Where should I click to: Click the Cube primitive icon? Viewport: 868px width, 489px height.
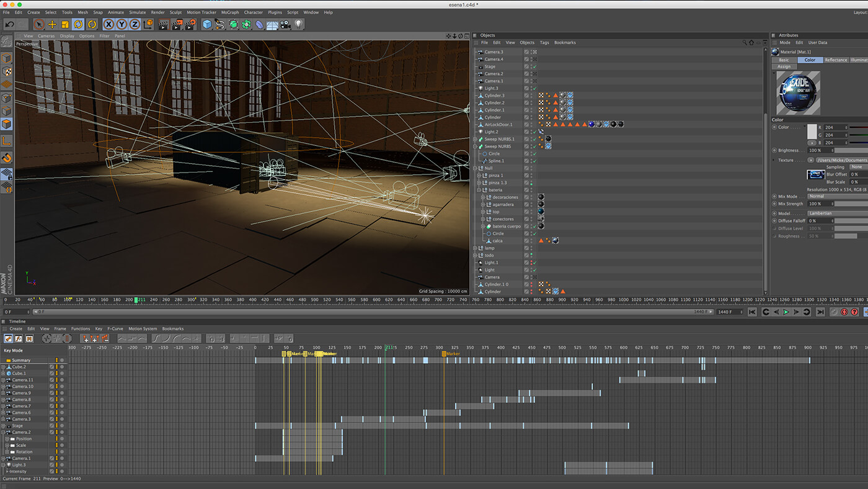[x=207, y=24]
